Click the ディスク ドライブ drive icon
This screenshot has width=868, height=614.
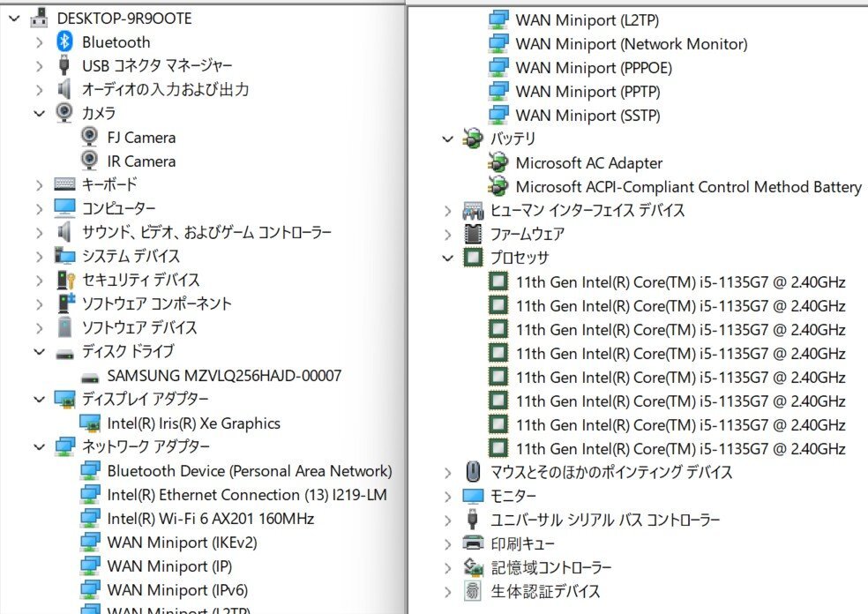tap(64, 354)
